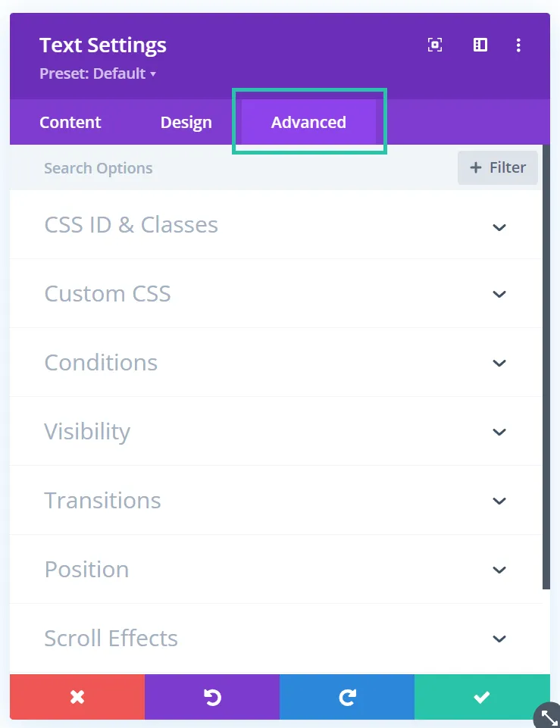Undo the last change
Image resolution: width=560 pixels, height=728 pixels.
coord(212,697)
